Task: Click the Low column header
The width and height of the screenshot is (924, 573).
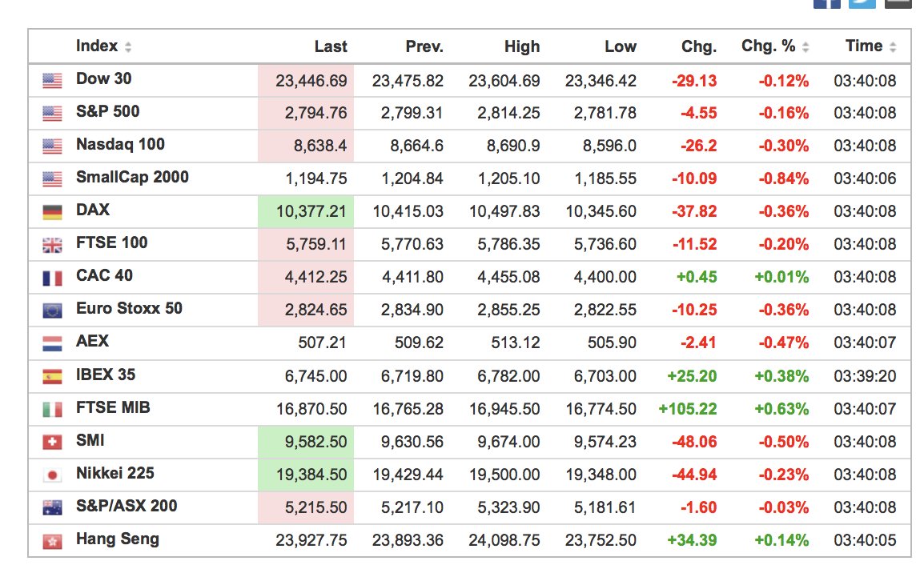Action: [x=621, y=46]
